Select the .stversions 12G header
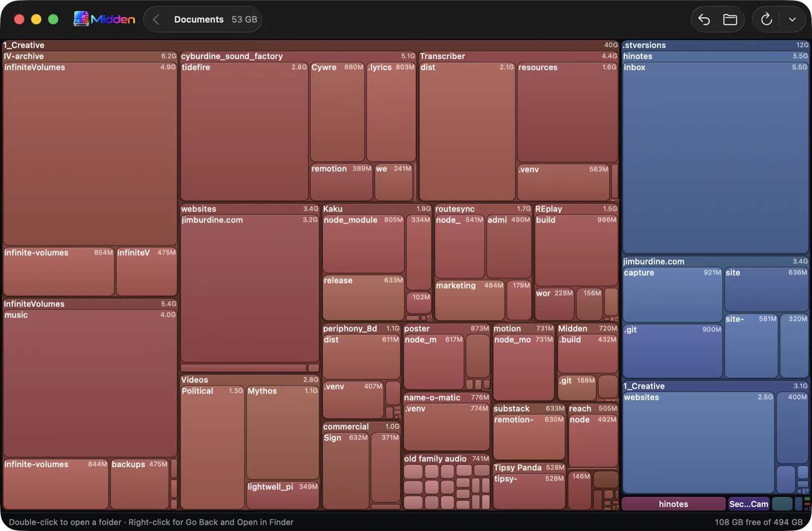 pyautogui.click(x=716, y=45)
